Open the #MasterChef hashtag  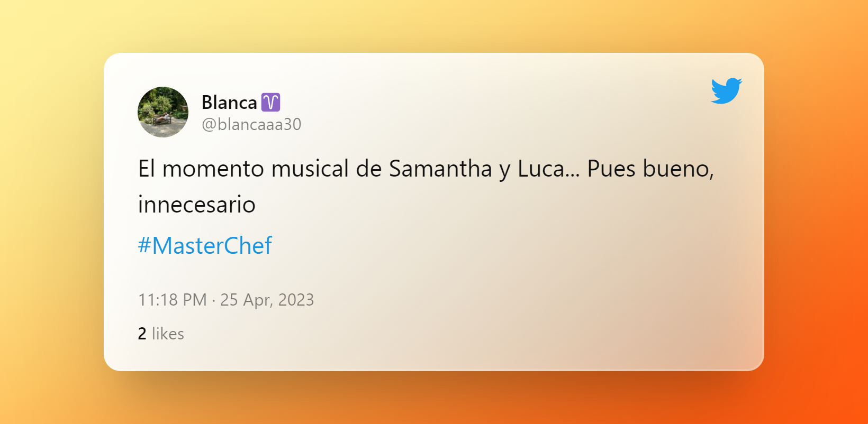pos(205,246)
